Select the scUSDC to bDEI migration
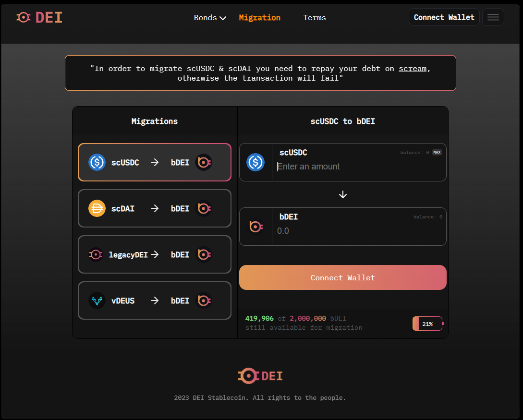 pyautogui.click(x=155, y=162)
